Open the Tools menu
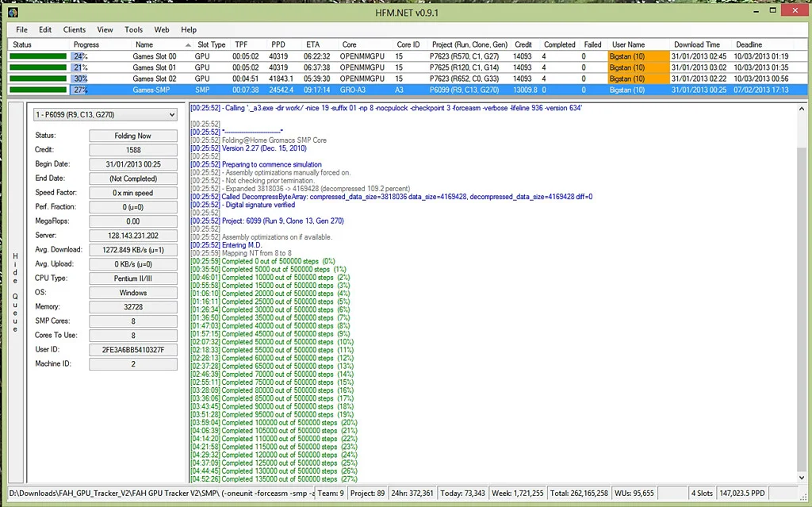 click(x=133, y=29)
